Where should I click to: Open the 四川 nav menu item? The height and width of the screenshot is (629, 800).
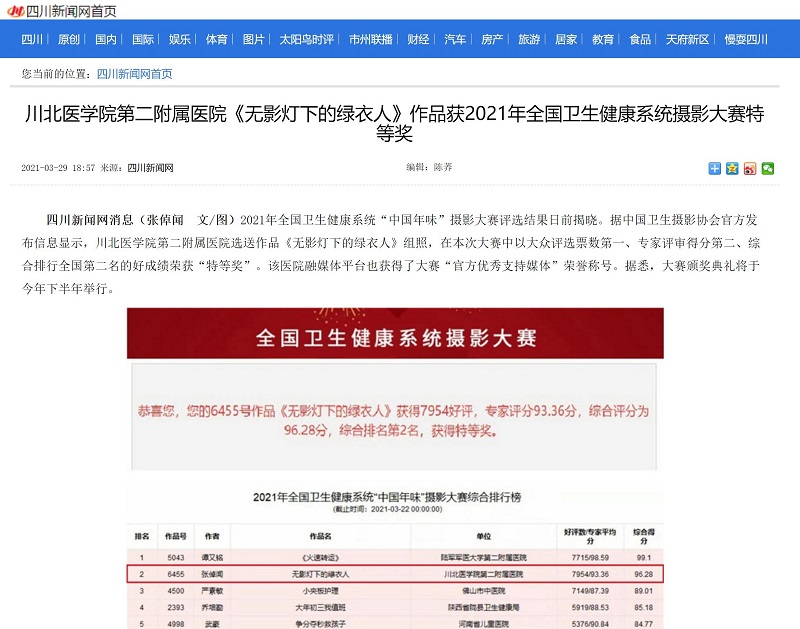[x=32, y=40]
